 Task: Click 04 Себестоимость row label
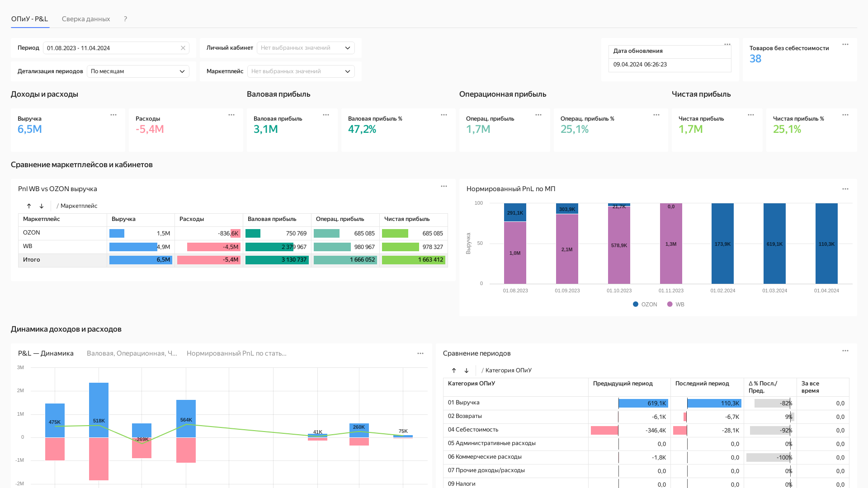473,430
